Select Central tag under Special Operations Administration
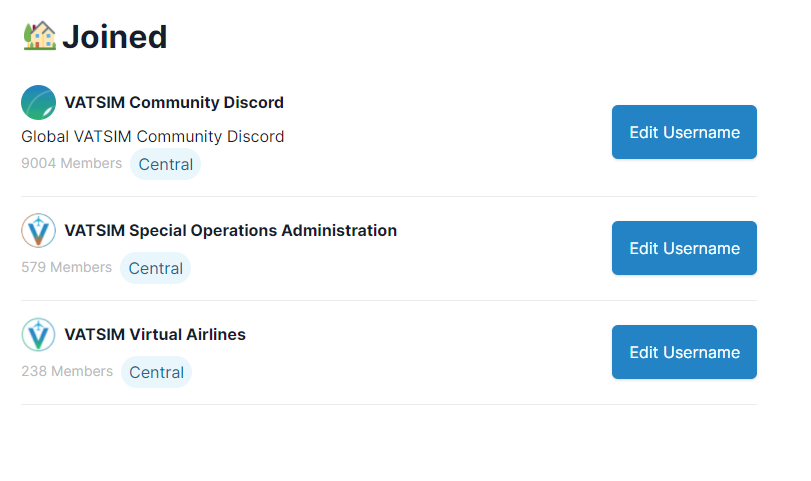This screenshot has height=481, width=811. [156, 268]
